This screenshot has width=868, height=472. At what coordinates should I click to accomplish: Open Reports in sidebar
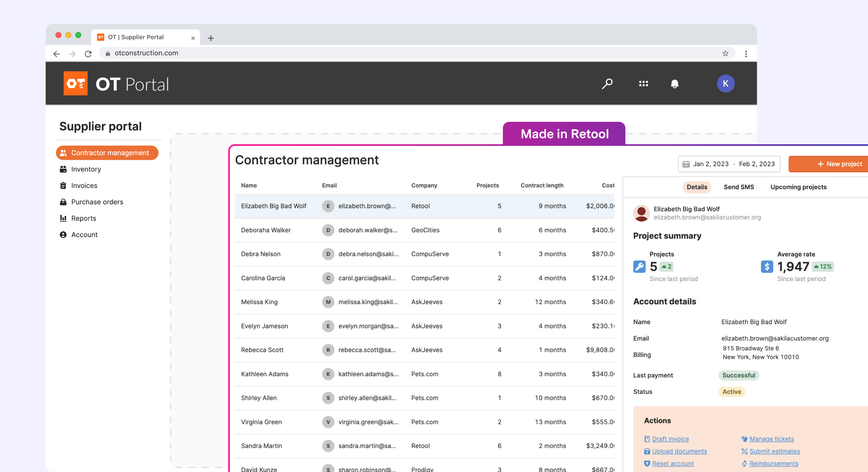(84, 218)
